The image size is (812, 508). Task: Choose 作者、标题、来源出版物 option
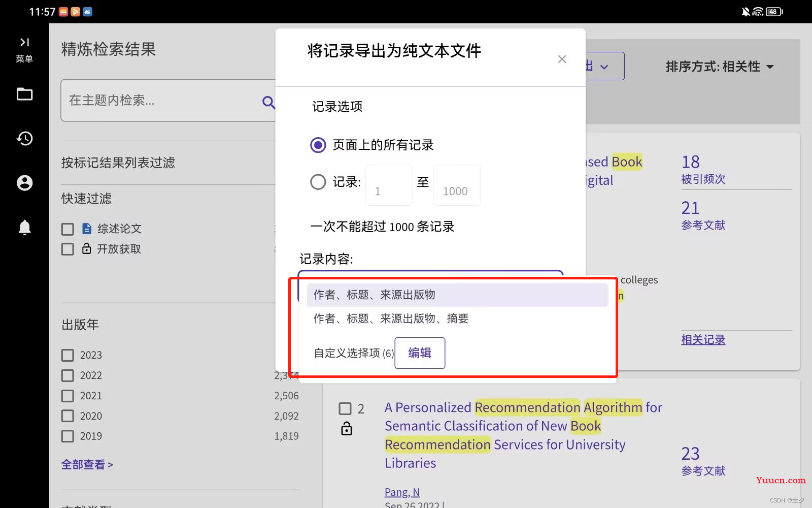point(457,295)
